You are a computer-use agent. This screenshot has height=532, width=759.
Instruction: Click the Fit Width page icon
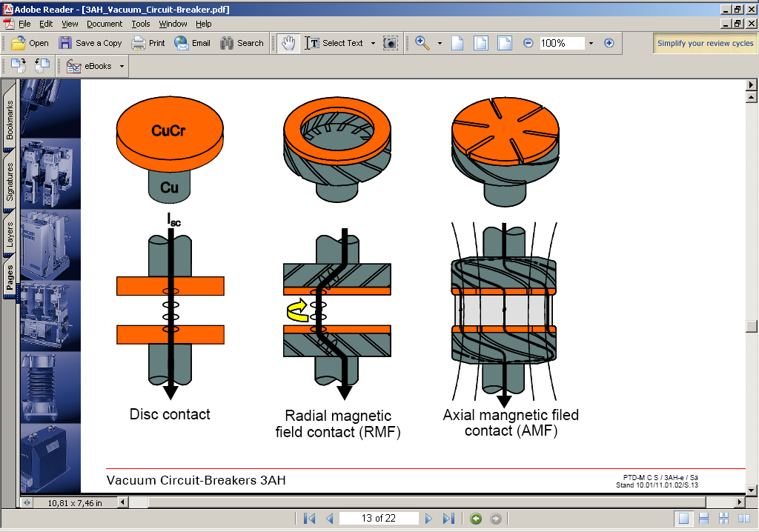504,43
